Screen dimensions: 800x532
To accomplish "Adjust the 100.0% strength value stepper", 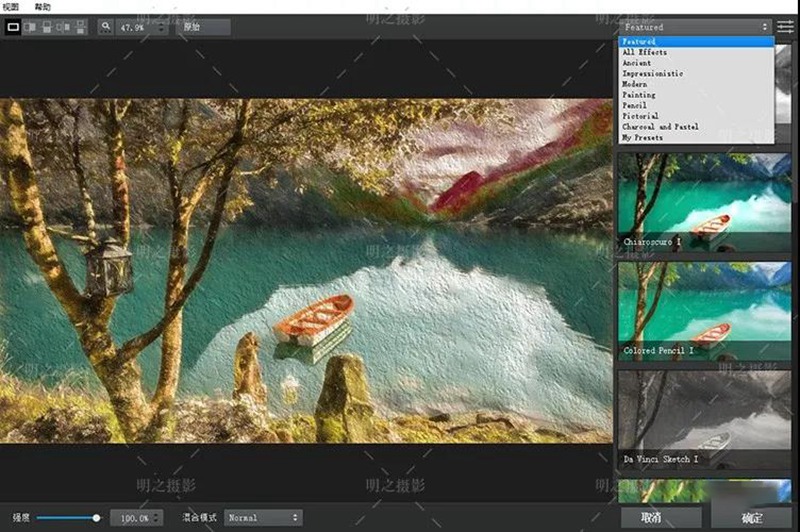I will pyautogui.click(x=157, y=518).
